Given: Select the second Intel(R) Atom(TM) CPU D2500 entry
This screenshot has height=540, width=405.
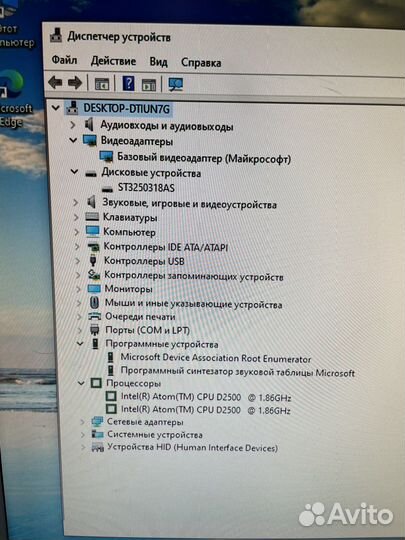Looking at the screenshot, I should click(x=206, y=410).
